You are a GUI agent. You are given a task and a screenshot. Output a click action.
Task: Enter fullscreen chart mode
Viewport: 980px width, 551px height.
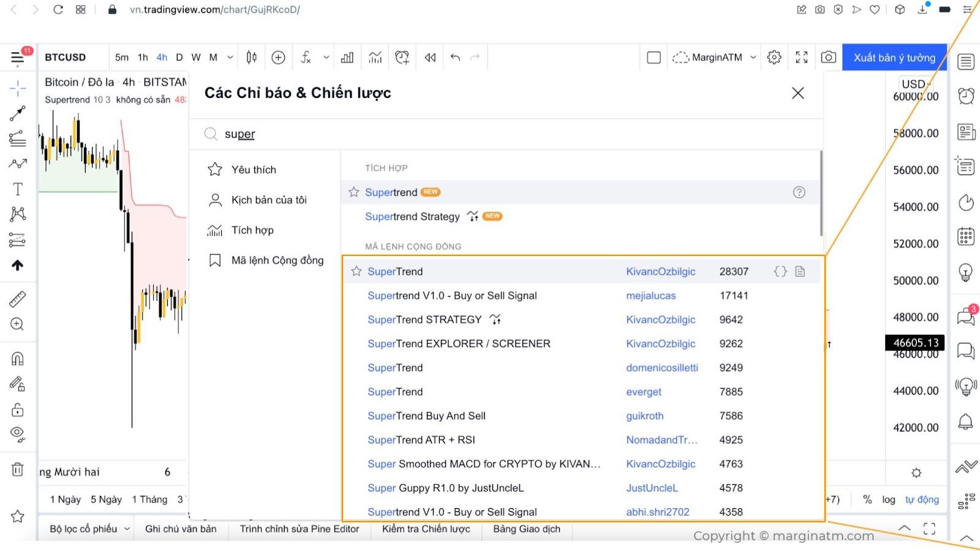pos(802,57)
